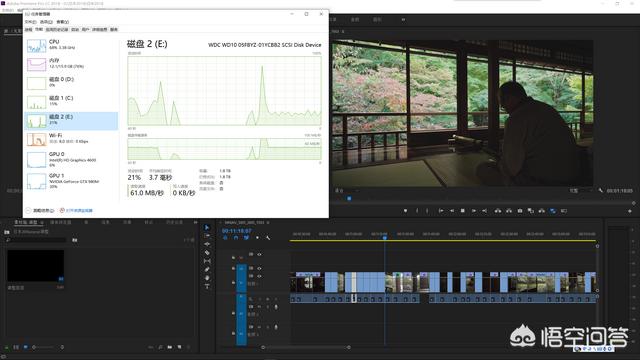Select CPU in Task Manager performance list
Image resolution: width=640 pixels, height=360 pixels.
pyautogui.click(x=71, y=45)
